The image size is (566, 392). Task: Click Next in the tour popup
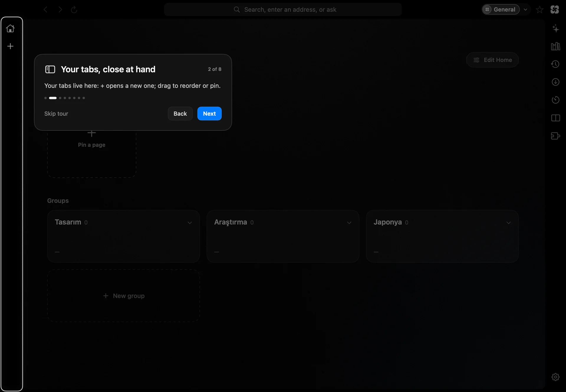click(209, 114)
